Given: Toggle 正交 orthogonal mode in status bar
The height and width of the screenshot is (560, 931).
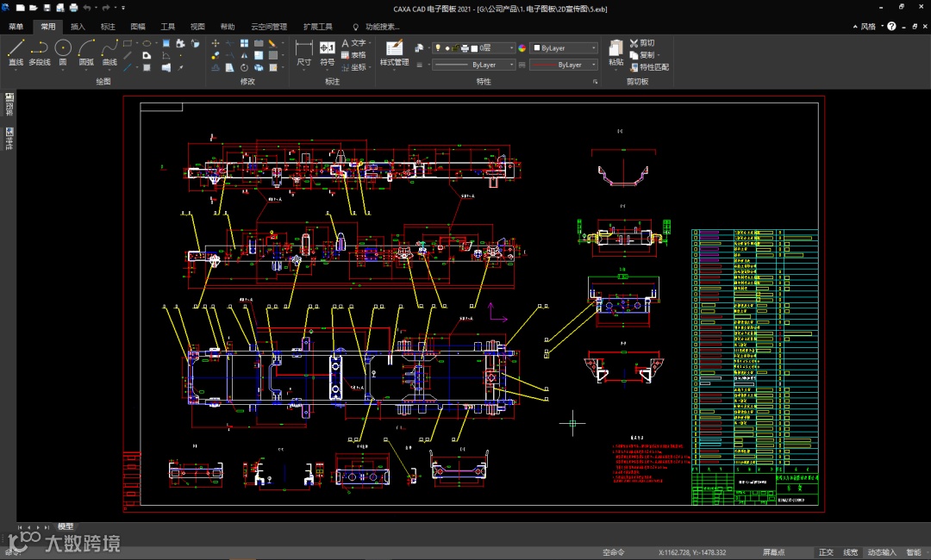Looking at the screenshot, I should coord(826,552).
